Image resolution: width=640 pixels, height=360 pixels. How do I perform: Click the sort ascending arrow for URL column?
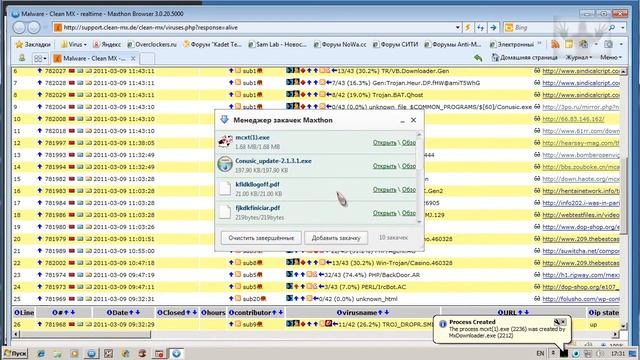pos(520,312)
